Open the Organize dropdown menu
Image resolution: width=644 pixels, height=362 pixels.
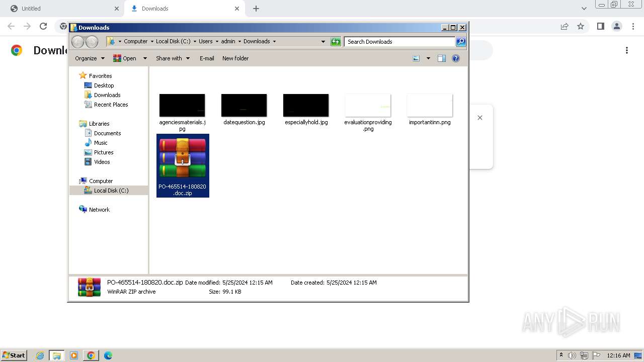pyautogui.click(x=90, y=58)
